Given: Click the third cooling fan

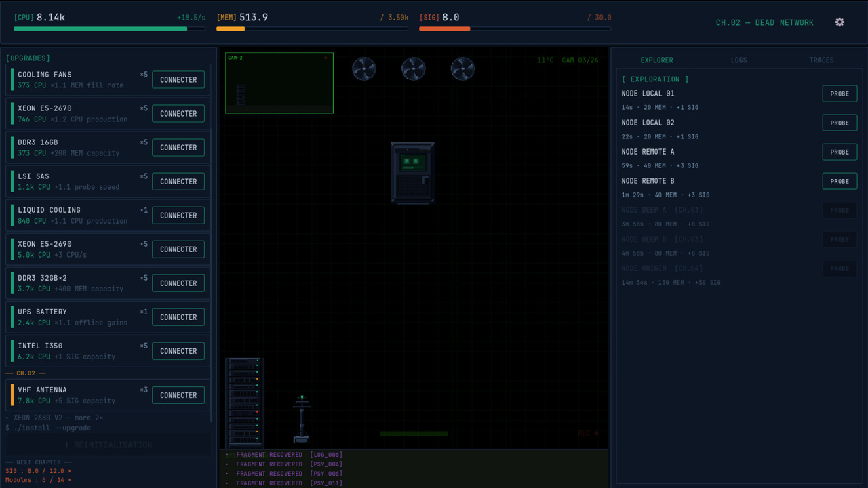Looking at the screenshot, I should (462, 68).
